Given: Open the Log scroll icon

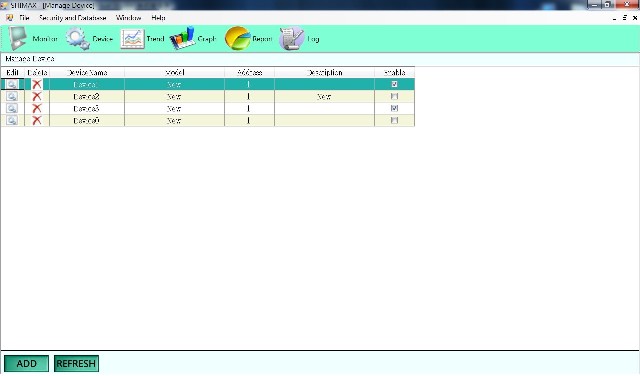Looking at the screenshot, I should tap(291, 39).
